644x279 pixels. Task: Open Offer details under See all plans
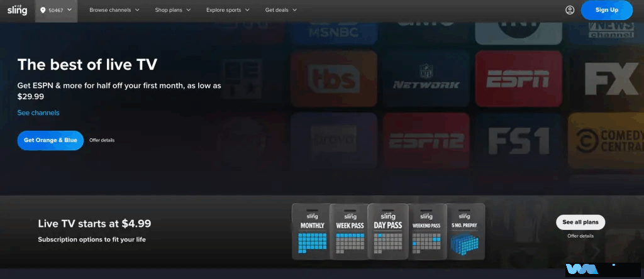tap(580, 236)
